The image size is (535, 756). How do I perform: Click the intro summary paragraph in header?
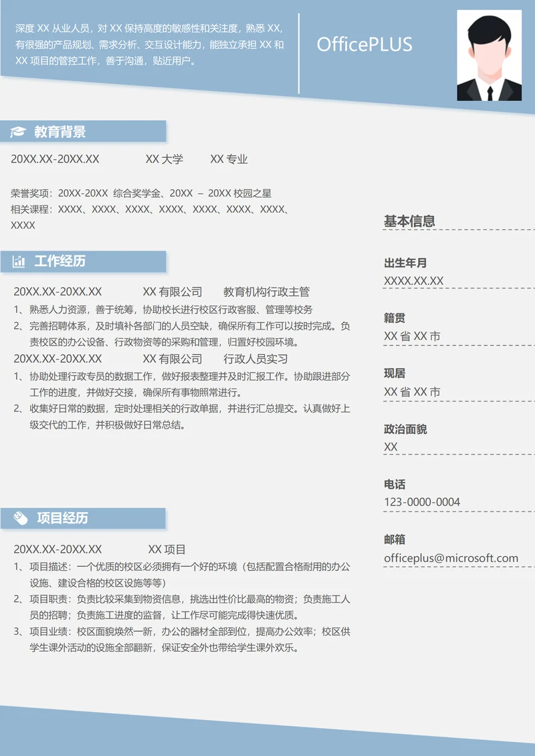pyautogui.click(x=150, y=45)
